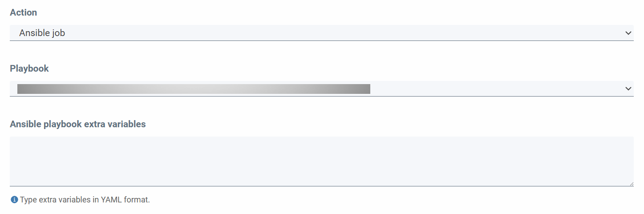This screenshot has width=644, height=214.
Task: Click the word 'Ansible' in the Action field
Action: [32, 33]
